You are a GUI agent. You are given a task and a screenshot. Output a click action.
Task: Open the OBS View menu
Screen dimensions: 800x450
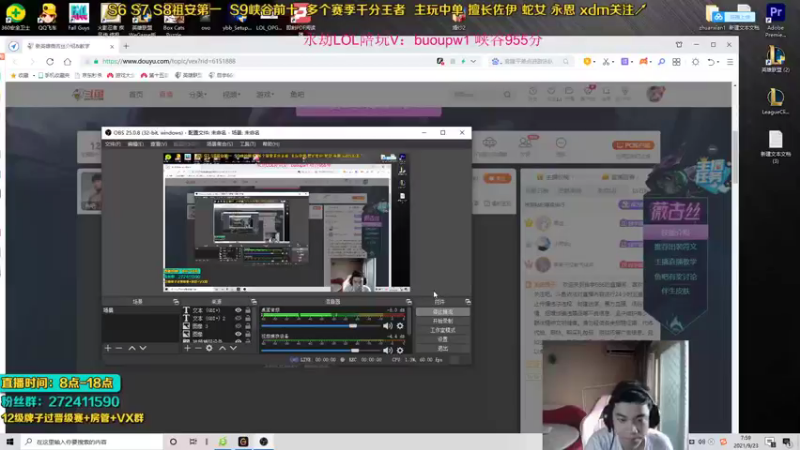click(158, 144)
